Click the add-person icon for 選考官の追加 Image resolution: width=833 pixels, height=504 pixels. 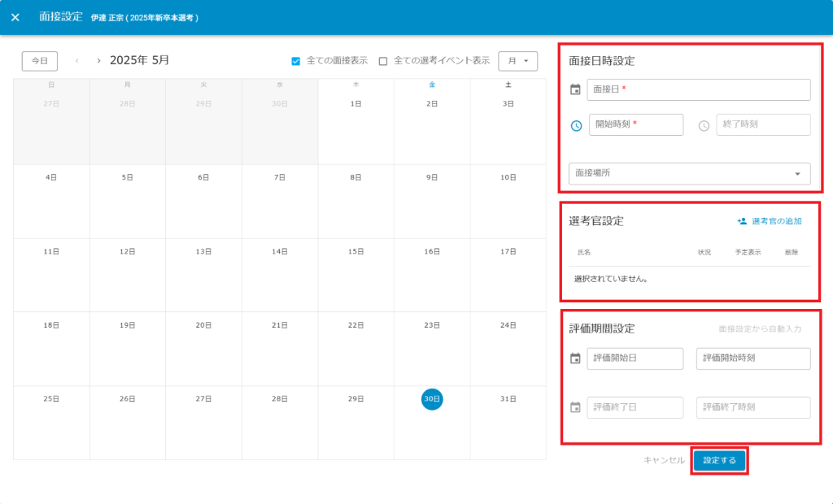742,221
